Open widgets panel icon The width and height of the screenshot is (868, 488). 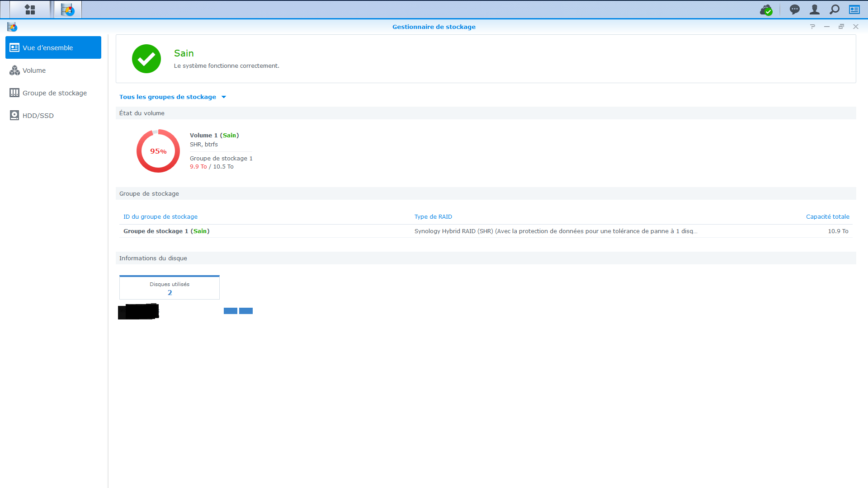tap(854, 9)
